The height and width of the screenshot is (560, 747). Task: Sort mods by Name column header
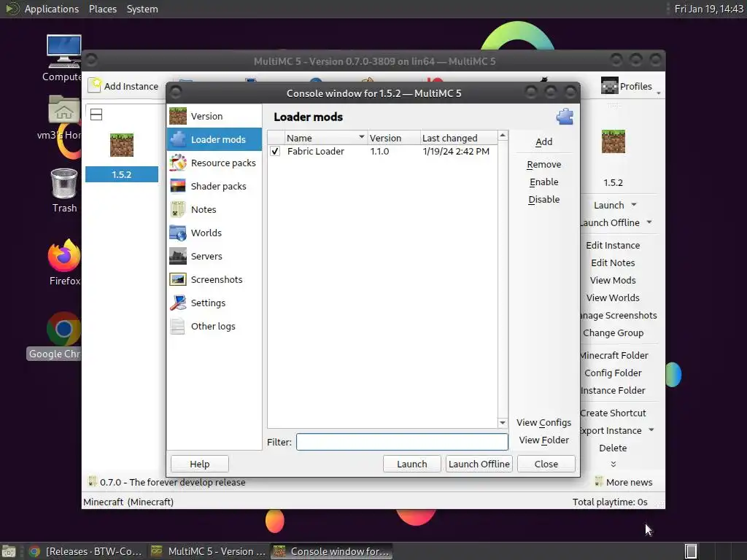(x=325, y=138)
